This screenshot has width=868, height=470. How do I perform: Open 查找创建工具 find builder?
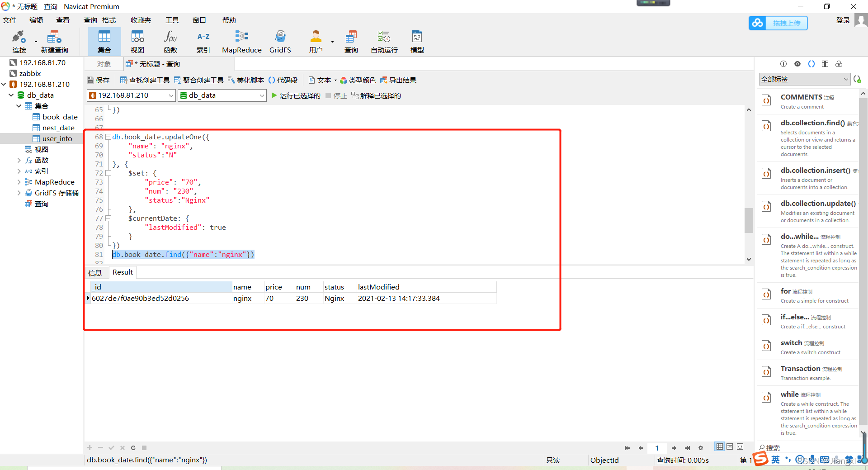(145, 80)
